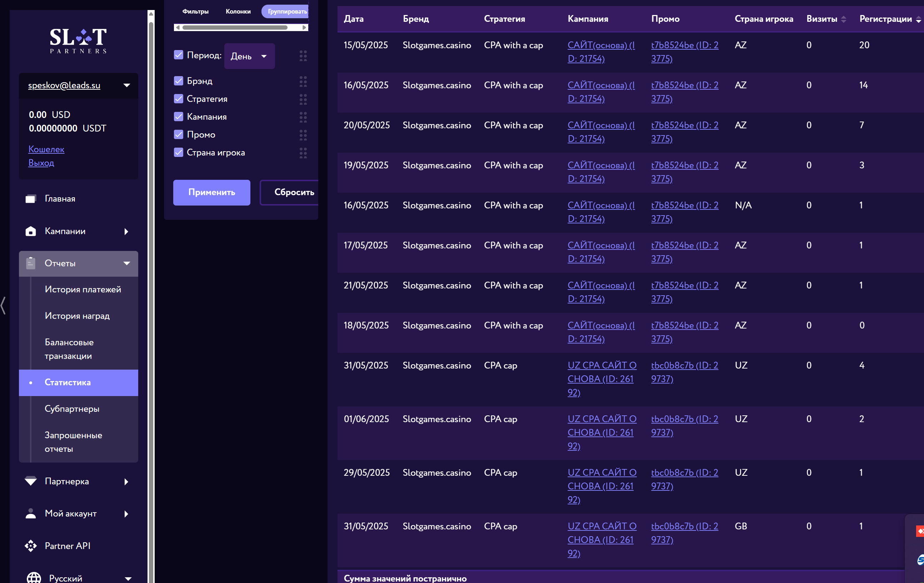Switch to the Колонки tab

238,11
